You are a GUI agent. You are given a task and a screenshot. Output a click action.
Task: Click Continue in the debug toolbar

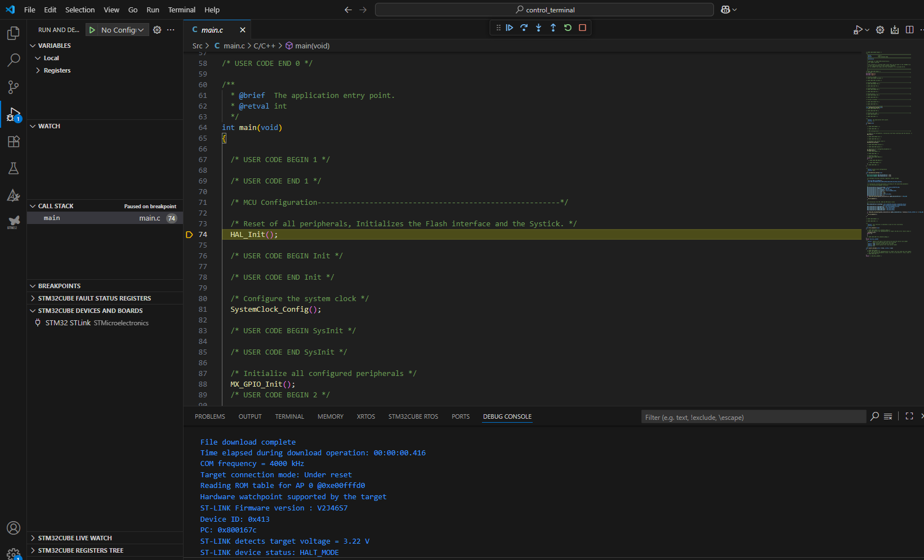(x=510, y=28)
